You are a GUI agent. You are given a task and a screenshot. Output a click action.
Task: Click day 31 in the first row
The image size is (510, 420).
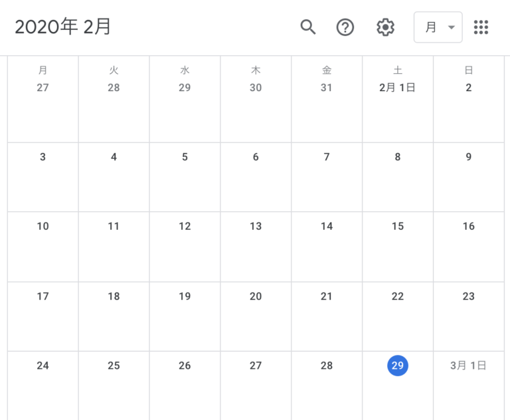point(326,87)
